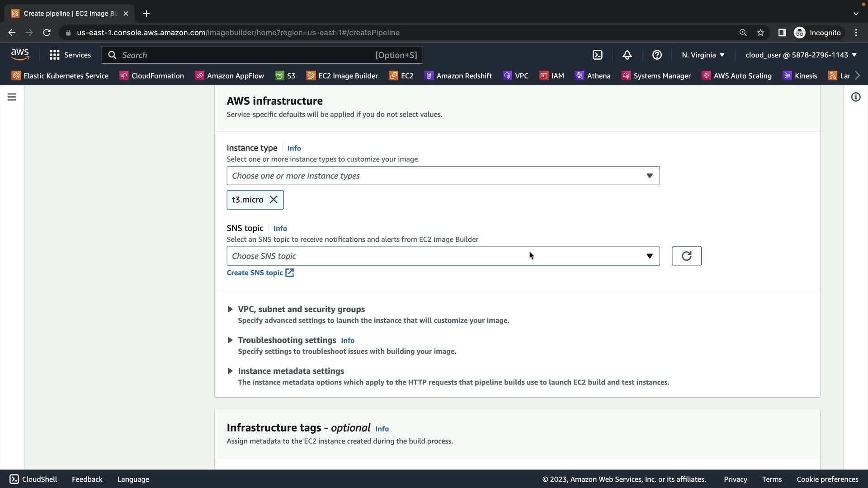Bookmark this page with star icon

click(x=760, y=33)
